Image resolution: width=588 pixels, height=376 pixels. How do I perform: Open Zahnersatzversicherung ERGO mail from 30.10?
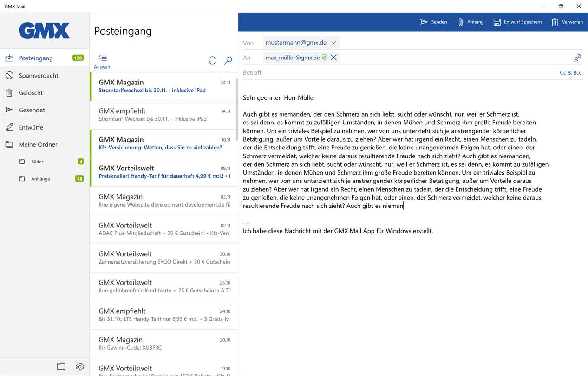(163, 258)
